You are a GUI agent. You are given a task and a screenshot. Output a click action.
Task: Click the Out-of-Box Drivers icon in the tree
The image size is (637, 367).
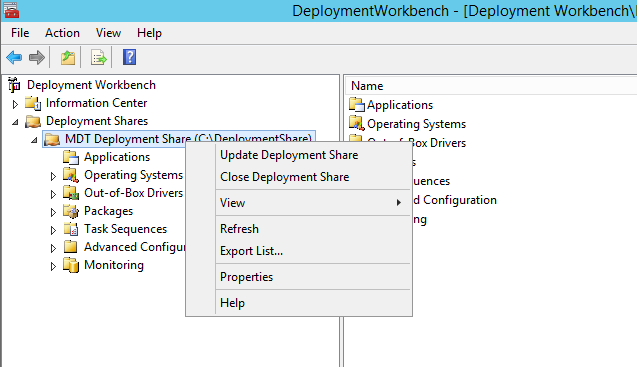click(71, 193)
